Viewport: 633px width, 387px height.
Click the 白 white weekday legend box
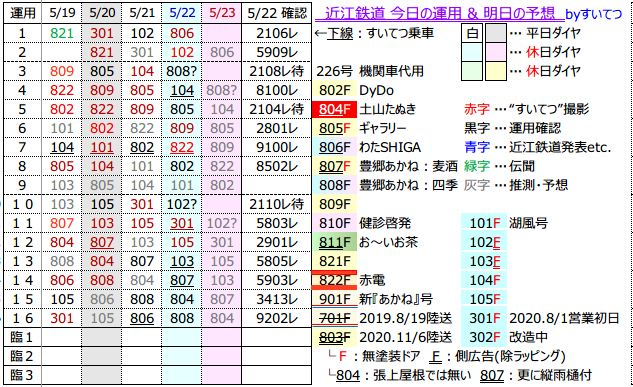point(472,33)
